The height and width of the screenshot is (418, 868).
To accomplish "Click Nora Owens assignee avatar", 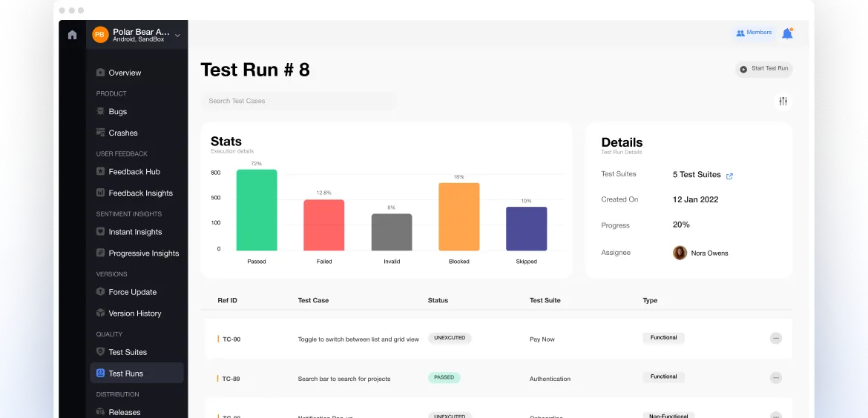I will [680, 253].
